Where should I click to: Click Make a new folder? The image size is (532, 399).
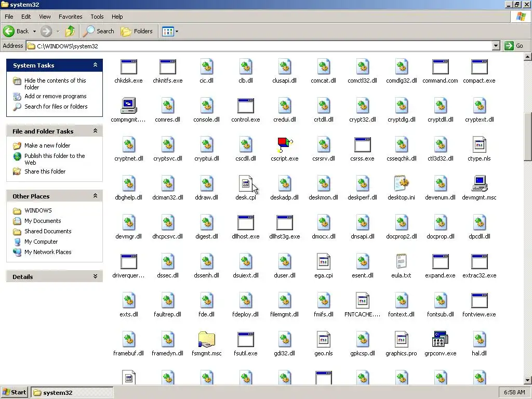coord(47,145)
